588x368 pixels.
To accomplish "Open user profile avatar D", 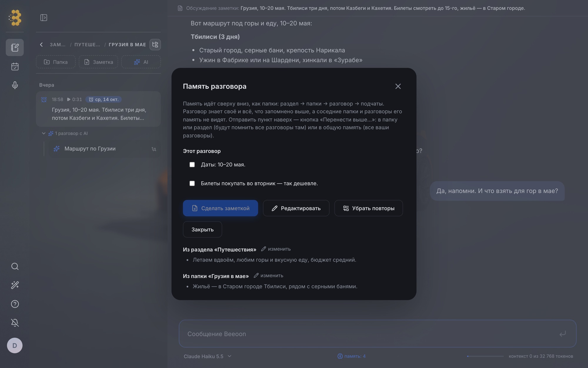I will 15,345.
